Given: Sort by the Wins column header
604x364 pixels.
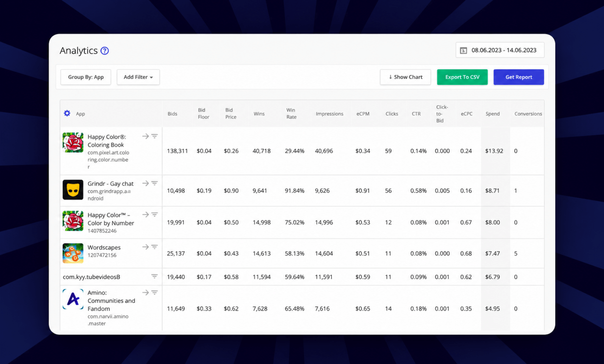Looking at the screenshot, I should coord(259,114).
